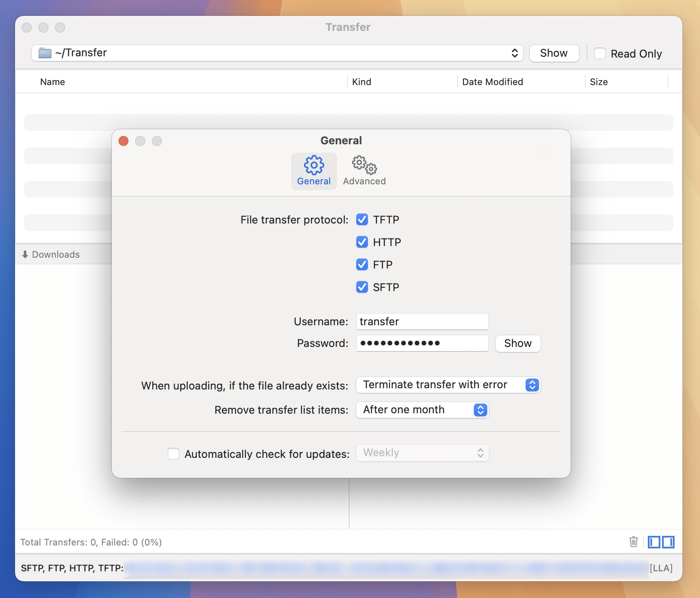The image size is (700, 598).
Task: Click the Name column header
Action: (x=52, y=82)
